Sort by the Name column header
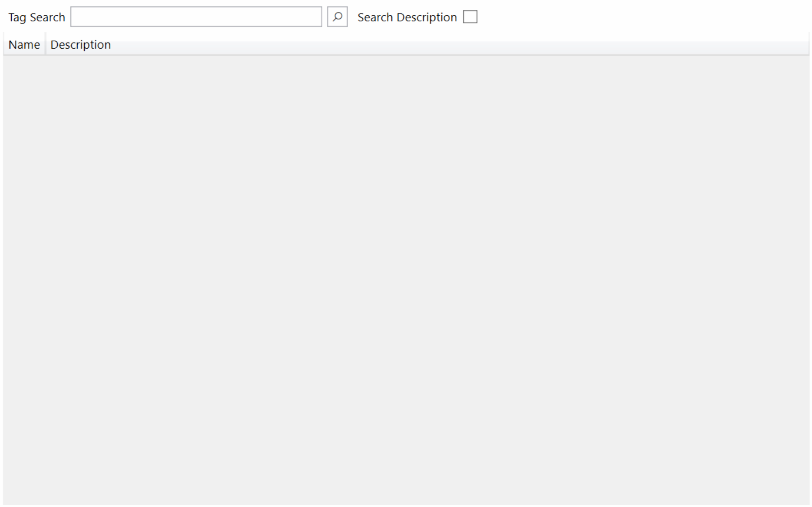Viewport: 812px width, 507px height. [x=24, y=45]
